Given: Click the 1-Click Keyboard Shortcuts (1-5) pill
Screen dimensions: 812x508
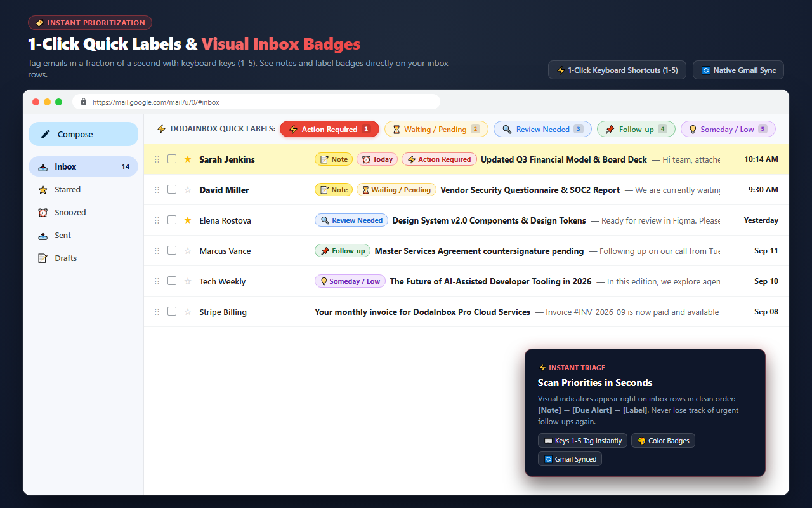Looking at the screenshot, I should (617, 70).
